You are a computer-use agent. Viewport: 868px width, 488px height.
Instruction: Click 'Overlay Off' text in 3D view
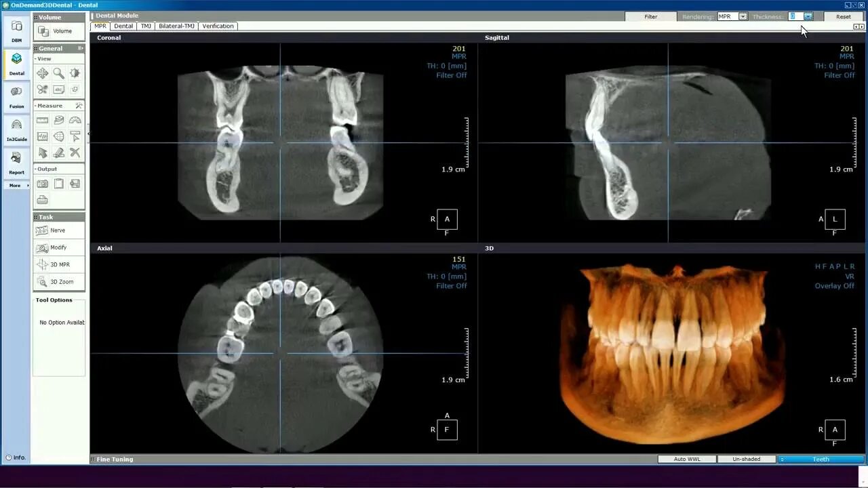(x=835, y=286)
